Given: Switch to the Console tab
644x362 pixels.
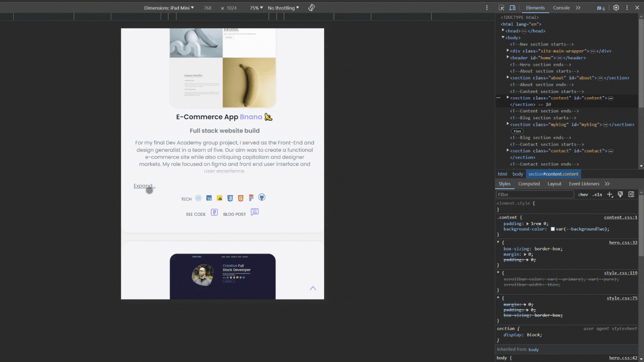Looking at the screenshot, I should tap(561, 8).
